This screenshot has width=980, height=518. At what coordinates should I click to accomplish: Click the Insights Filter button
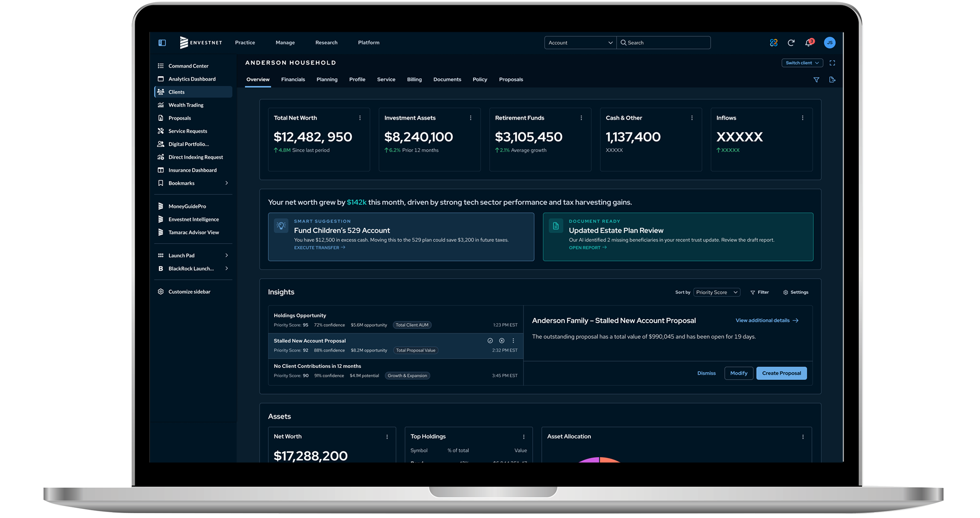point(760,292)
